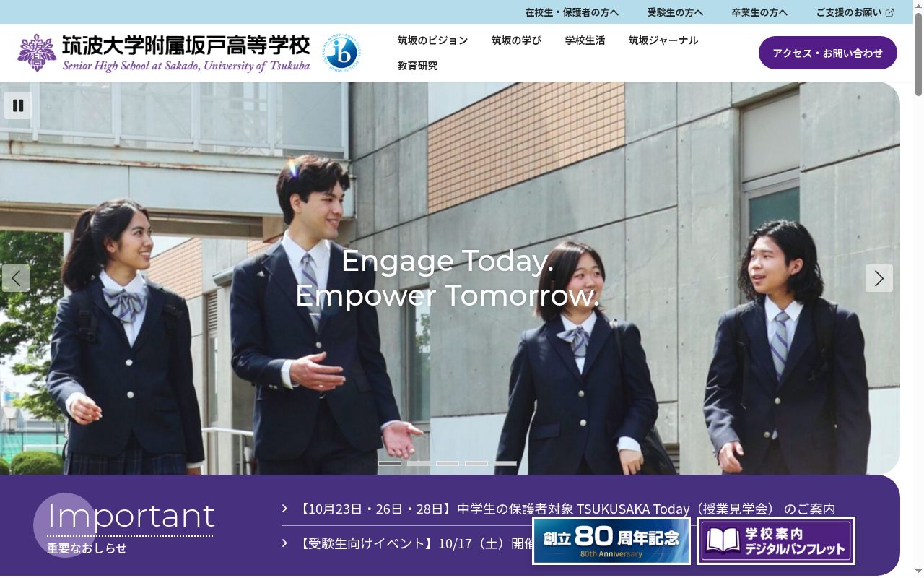Screen dimensions: 924x578
Task: Open the school crest logo home link
Action: point(37,53)
